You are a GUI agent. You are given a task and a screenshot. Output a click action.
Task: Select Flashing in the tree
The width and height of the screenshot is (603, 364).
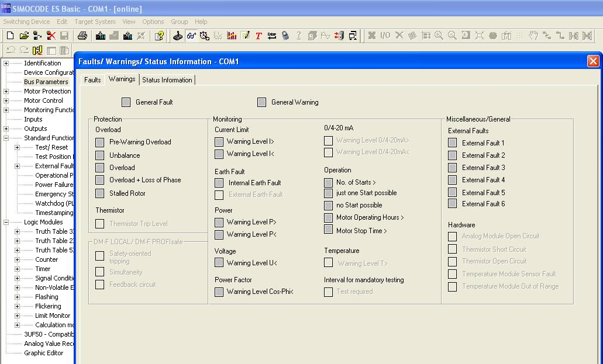point(47,297)
